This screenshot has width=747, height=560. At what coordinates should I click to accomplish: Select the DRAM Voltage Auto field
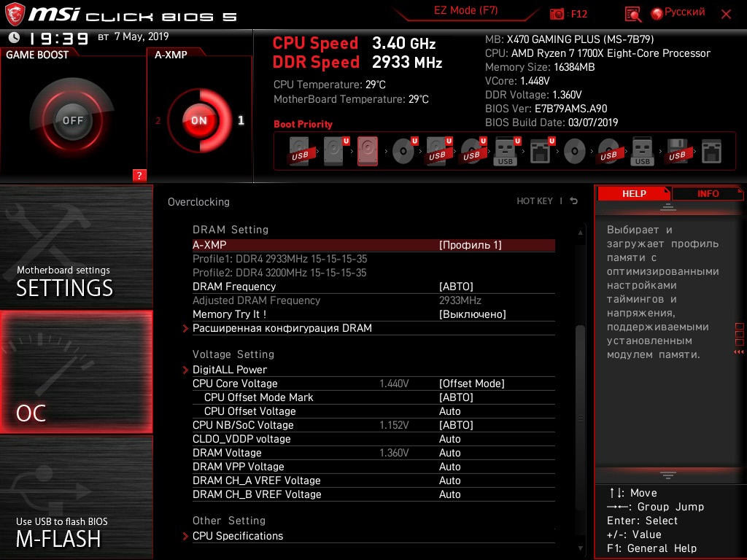pyautogui.click(x=449, y=452)
